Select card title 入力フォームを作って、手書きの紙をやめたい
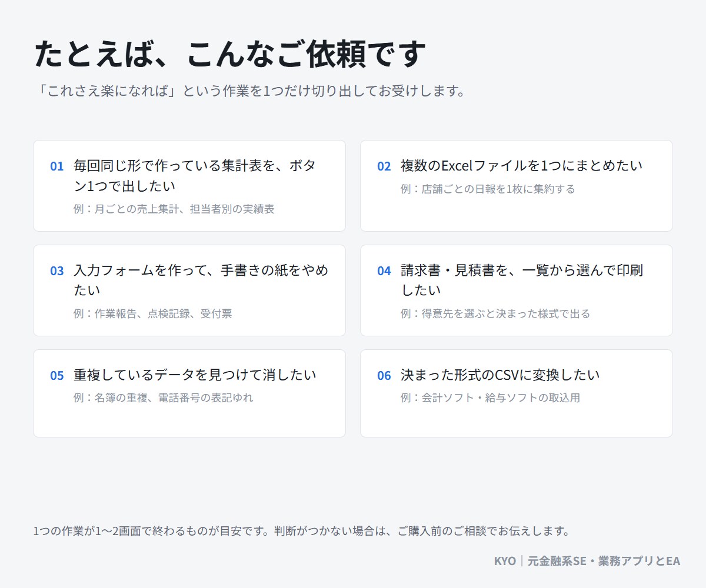Viewport: 706px width, 588px height. tap(201, 280)
